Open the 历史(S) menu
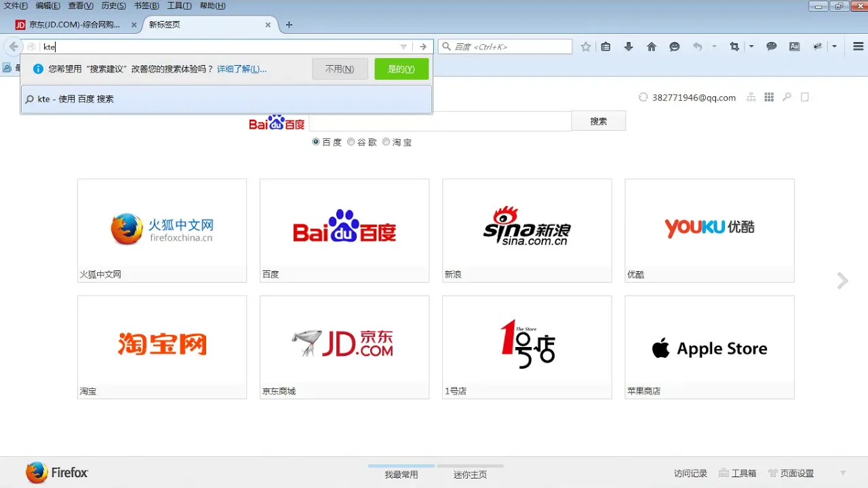Image resolution: width=868 pixels, height=488 pixels. click(113, 5)
